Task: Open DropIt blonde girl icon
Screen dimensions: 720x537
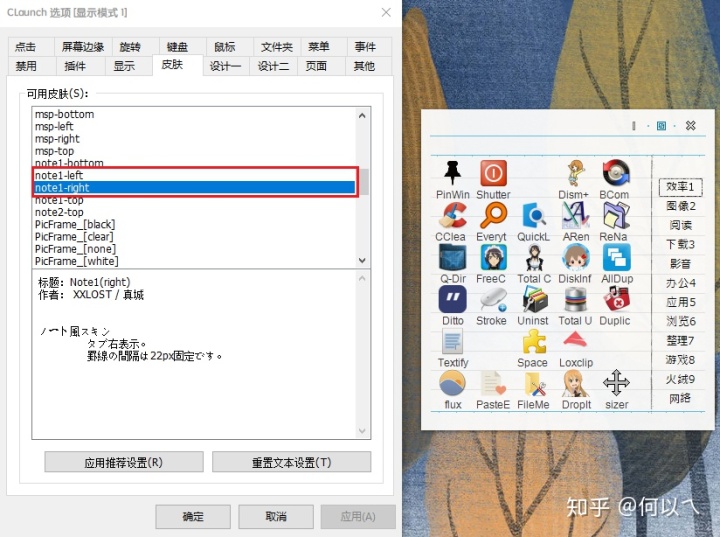Action: tap(575, 384)
